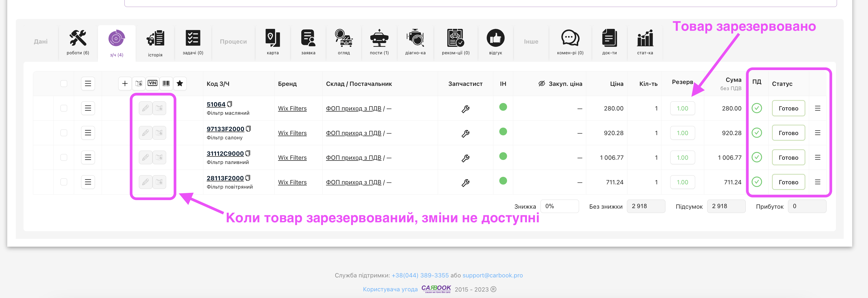Click the favorites star icon
Image resolution: width=868 pixels, height=298 pixels.
tap(180, 83)
